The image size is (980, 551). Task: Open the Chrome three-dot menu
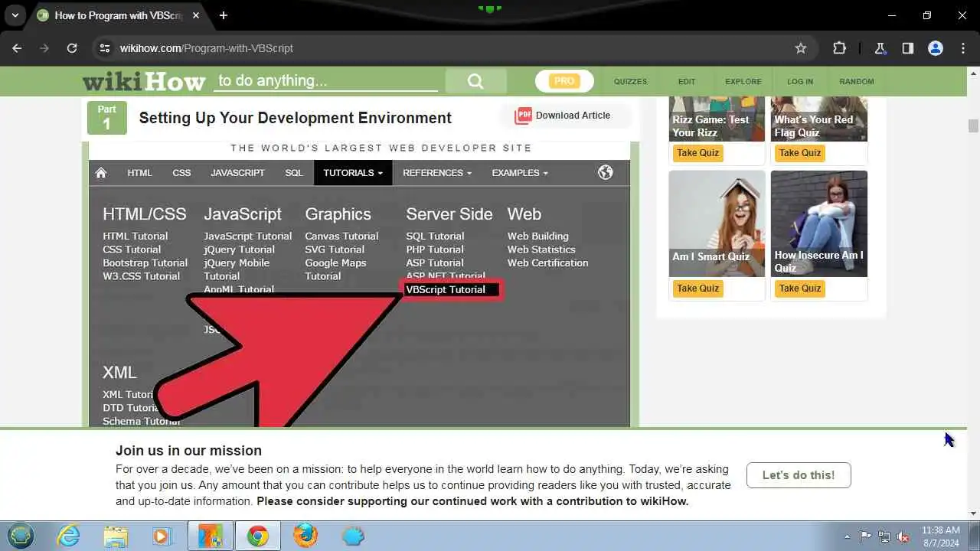tap(963, 48)
